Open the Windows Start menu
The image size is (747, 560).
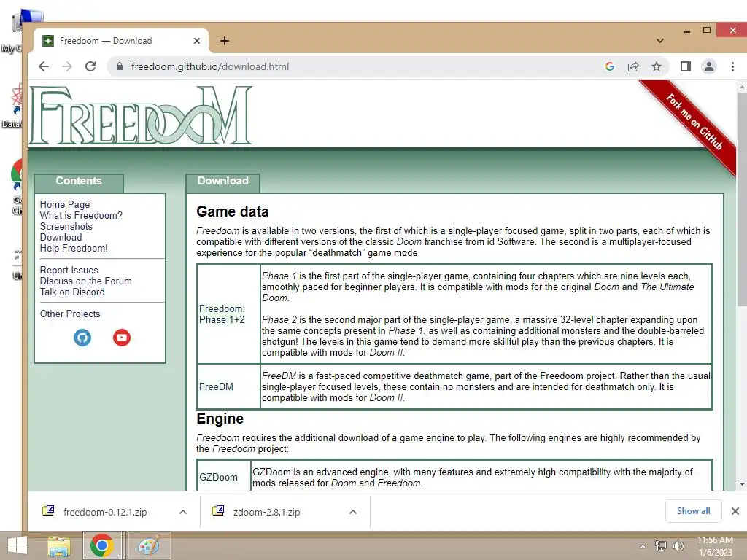click(18, 545)
